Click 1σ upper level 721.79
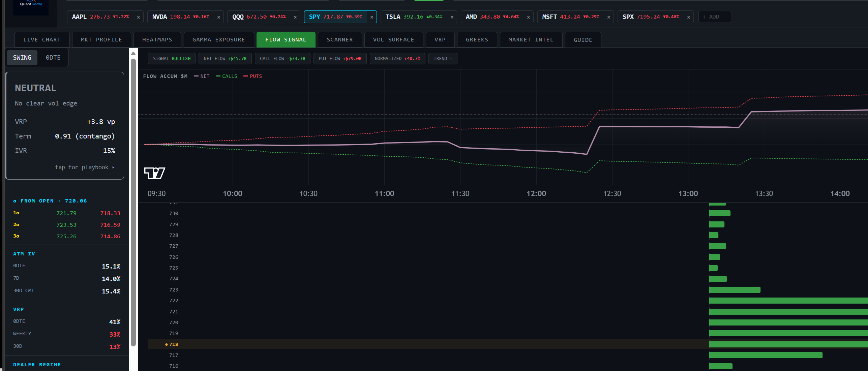This screenshot has width=868, height=371. pos(66,213)
